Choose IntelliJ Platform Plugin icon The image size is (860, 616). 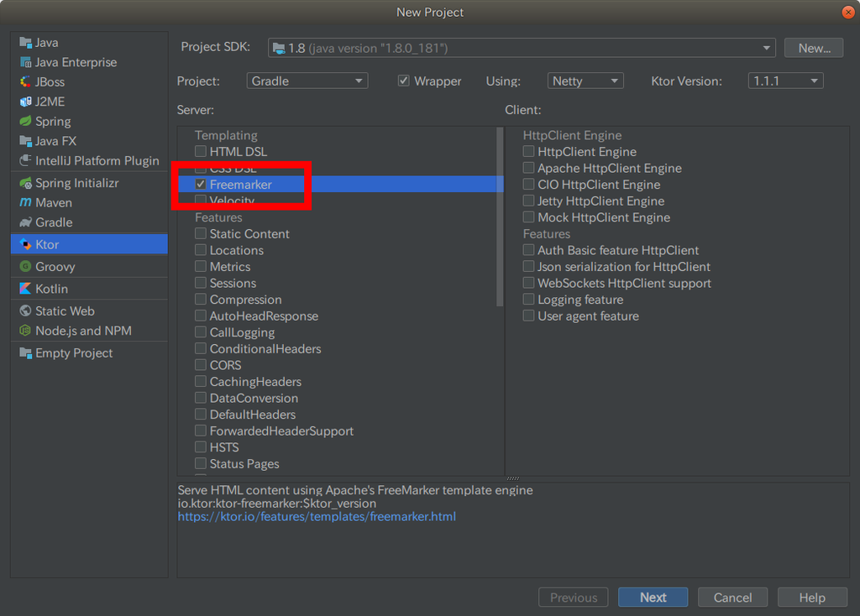coord(25,160)
